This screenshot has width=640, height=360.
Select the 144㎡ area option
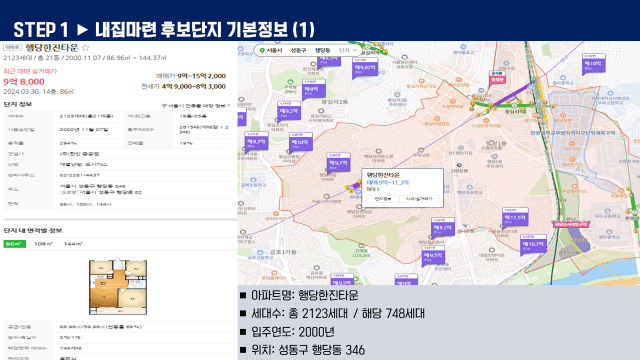tap(73, 244)
